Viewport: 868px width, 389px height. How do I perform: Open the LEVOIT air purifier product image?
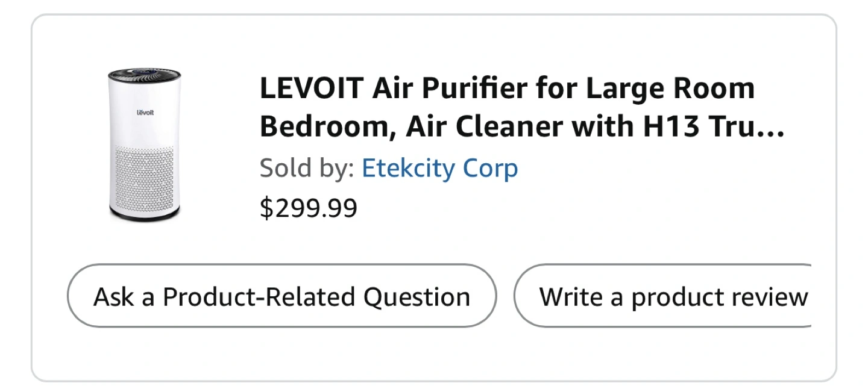[x=144, y=144]
